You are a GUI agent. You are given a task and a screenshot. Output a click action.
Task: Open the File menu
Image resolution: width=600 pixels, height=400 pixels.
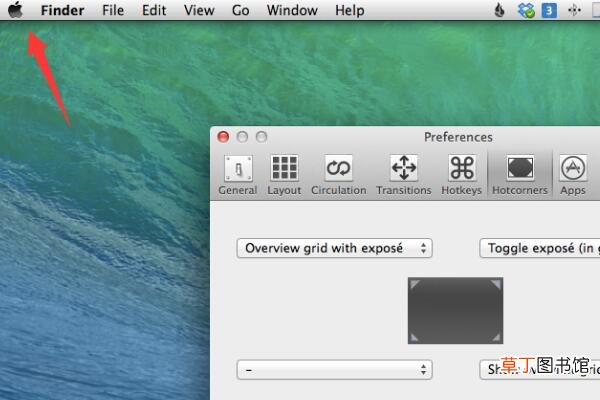click(113, 10)
